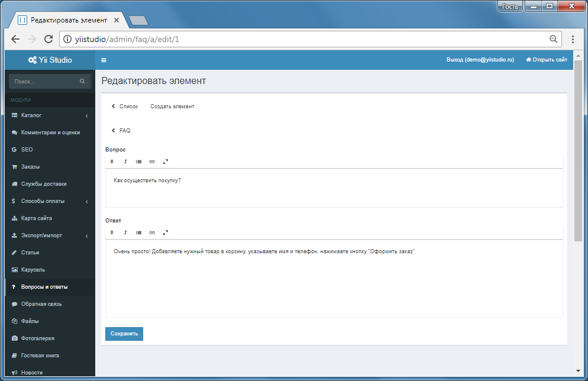Apply italic in the Вопрос editor toolbar
The height and width of the screenshot is (381, 588).
125,162
